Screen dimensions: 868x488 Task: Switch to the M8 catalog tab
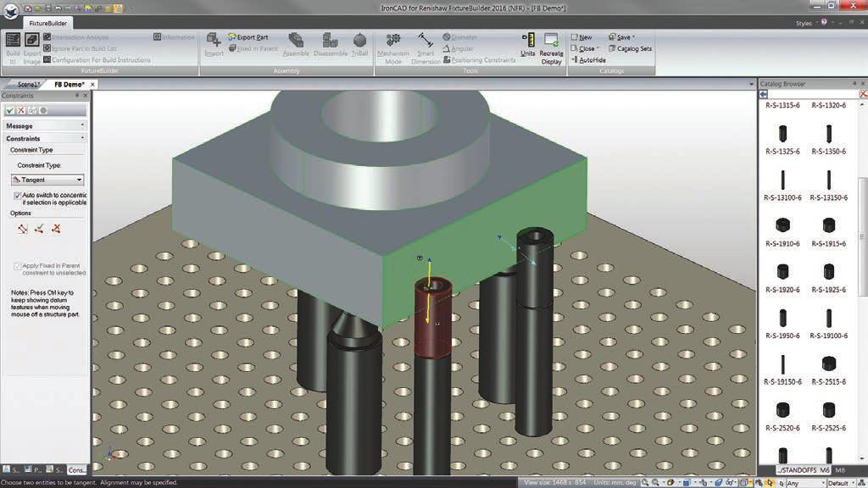pyautogui.click(x=840, y=470)
